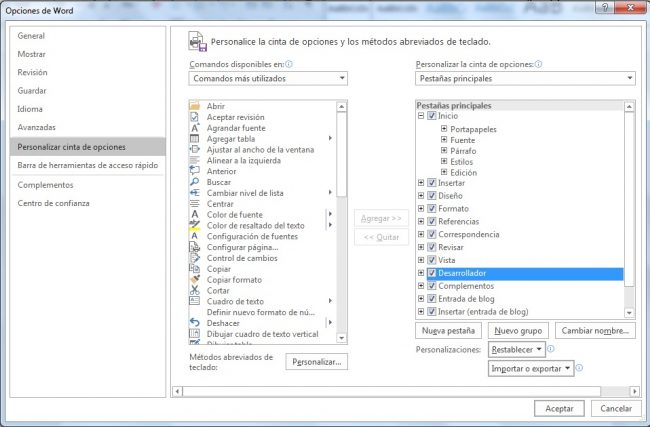This screenshot has width=650, height=427.
Task: Click the Nueva pestaña button
Action: (x=448, y=331)
